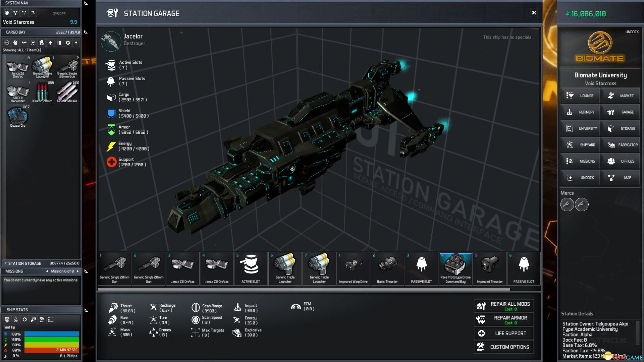The image size is (644, 362).
Task: Select the Rare Prototype Drone Command Bay module
Action: 455,268
